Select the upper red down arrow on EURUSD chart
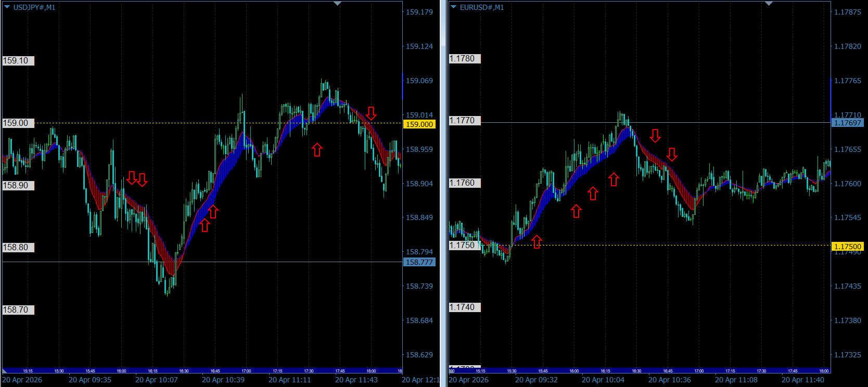Image resolution: width=868 pixels, height=387 pixels. 655,136
